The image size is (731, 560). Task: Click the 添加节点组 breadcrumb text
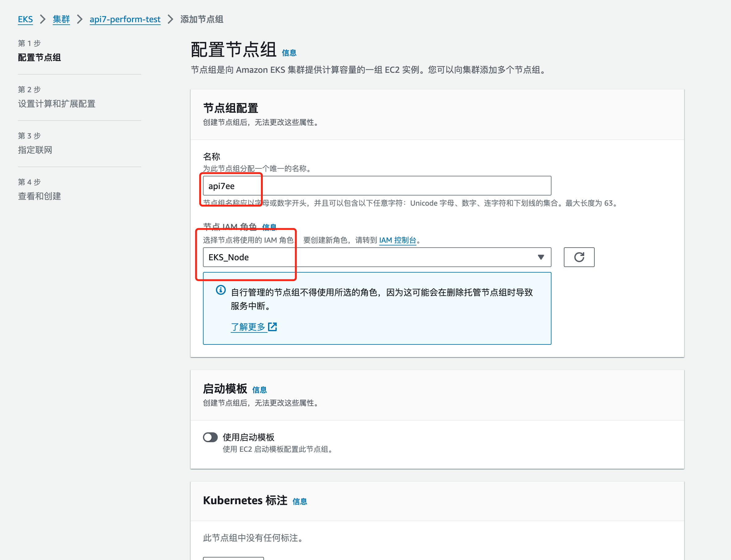coord(202,19)
